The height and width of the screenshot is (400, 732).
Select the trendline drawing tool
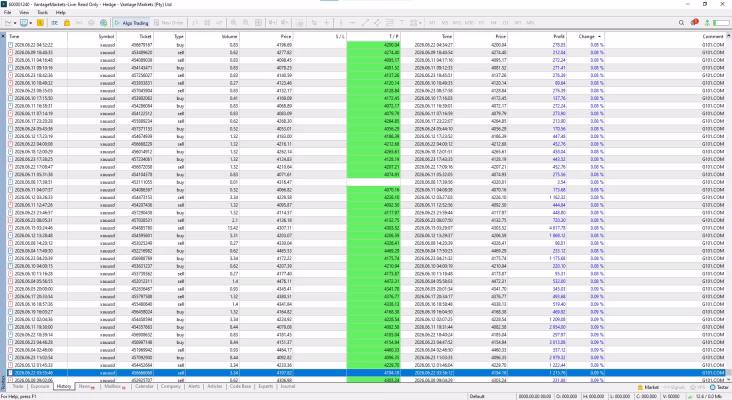click(365, 22)
